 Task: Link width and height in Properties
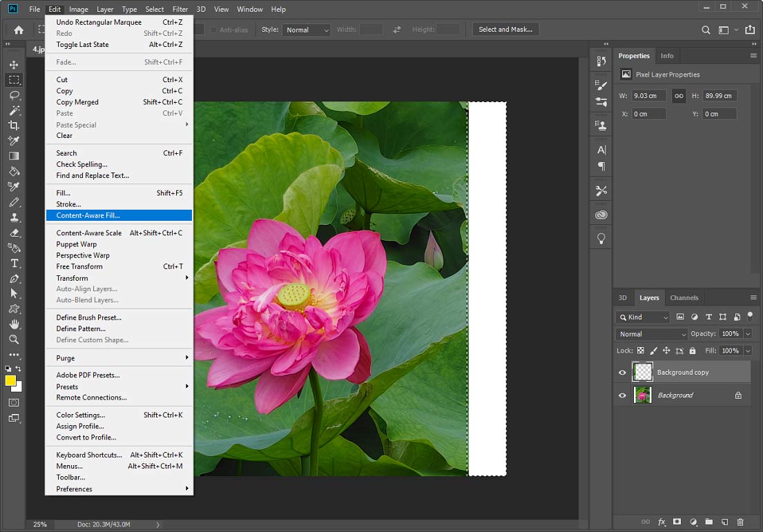coord(679,96)
